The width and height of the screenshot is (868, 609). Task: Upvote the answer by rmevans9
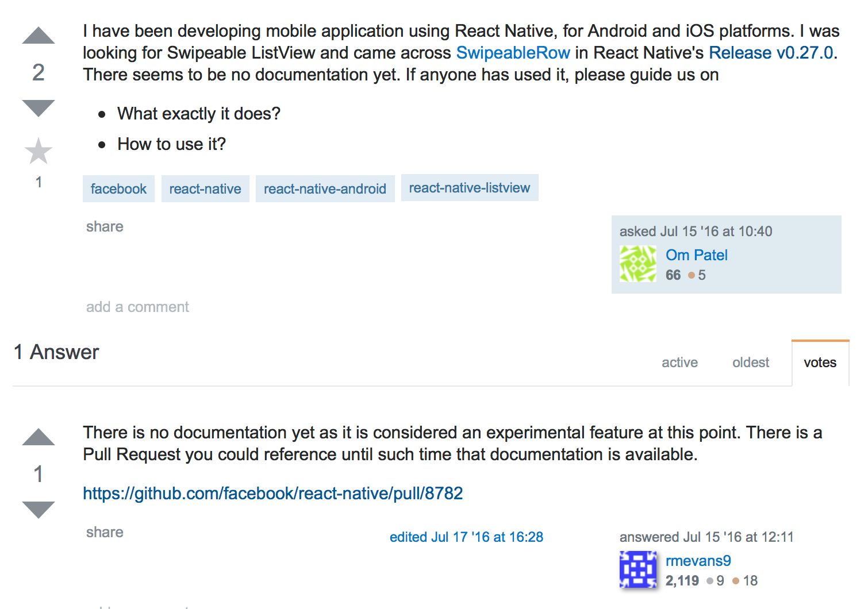38,437
